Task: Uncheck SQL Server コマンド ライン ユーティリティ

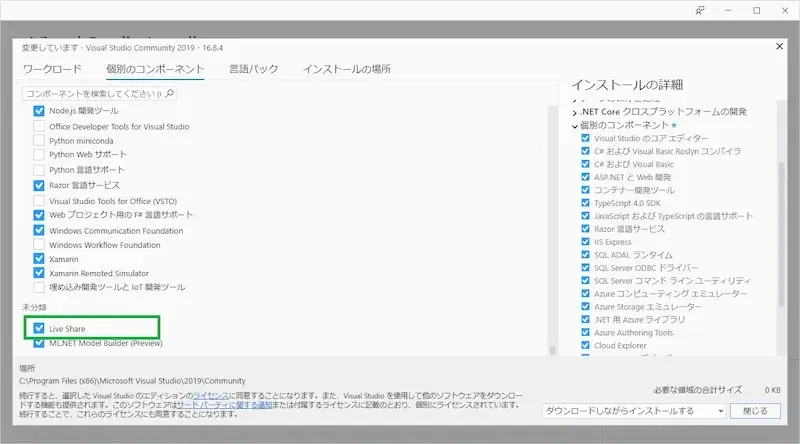Action: (x=585, y=280)
